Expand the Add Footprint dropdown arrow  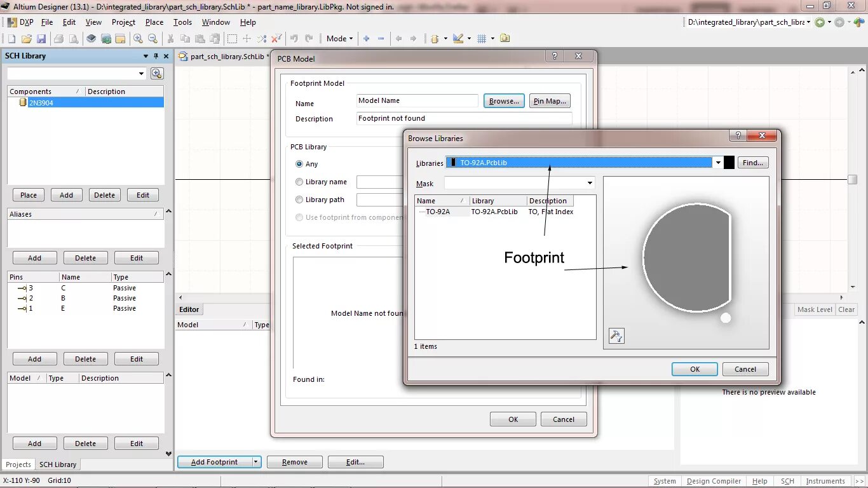pyautogui.click(x=256, y=462)
